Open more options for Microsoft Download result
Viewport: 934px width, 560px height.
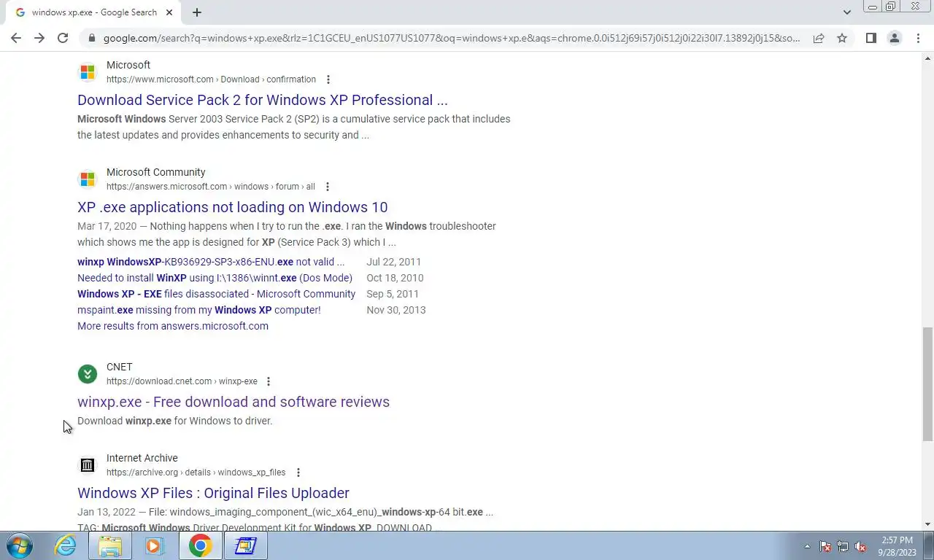point(328,79)
